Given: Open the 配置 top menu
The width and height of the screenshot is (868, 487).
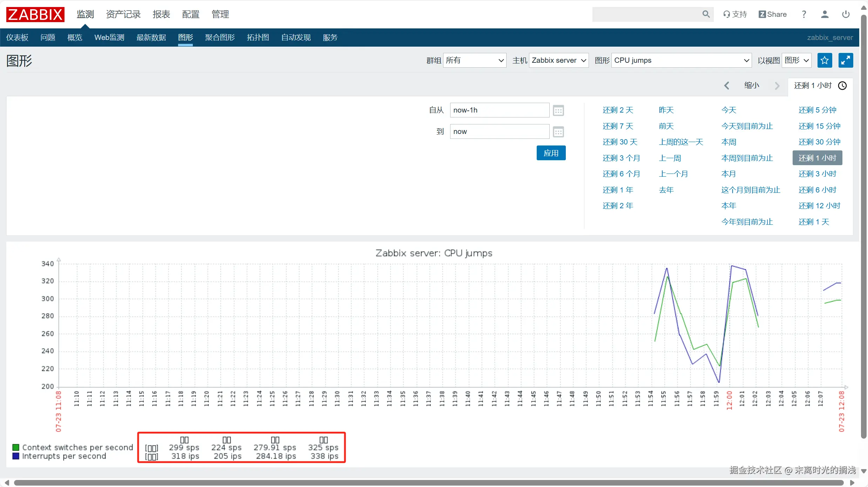Looking at the screenshot, I should pos(191,14).
